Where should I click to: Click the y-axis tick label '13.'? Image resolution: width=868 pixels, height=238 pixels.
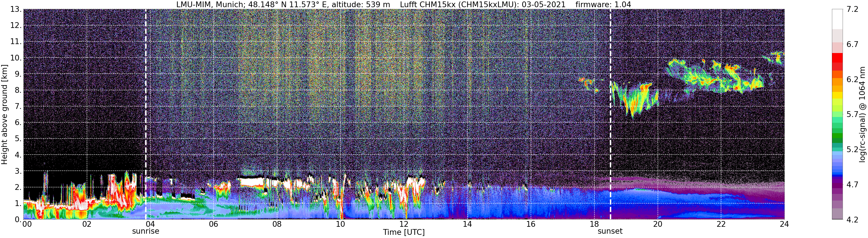[16, 10]
